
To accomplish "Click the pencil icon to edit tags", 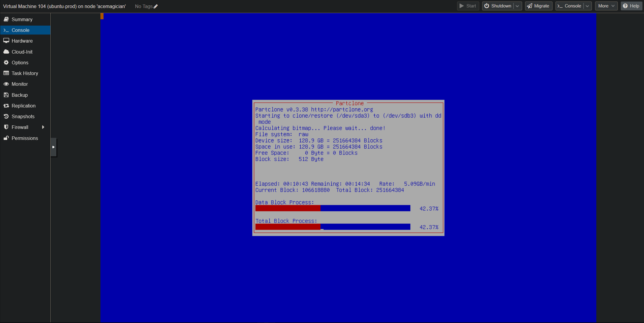I will pos(156,6).
